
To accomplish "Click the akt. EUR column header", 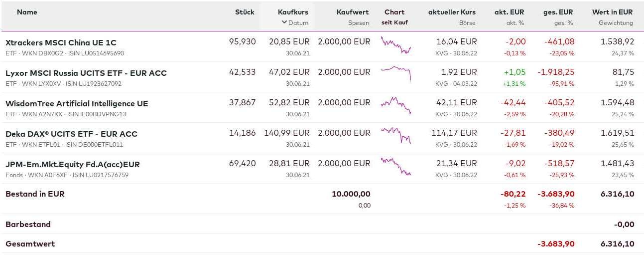I will pyautogui.click(x=509, y=12).
